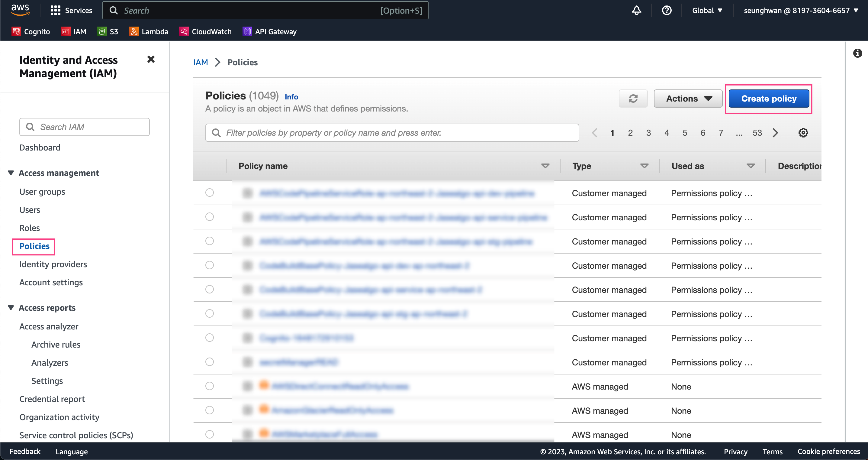The height and width of the screenshot is (460, 868).
Task: Open the Actions dropdown
Action: (x=688, y=99)
